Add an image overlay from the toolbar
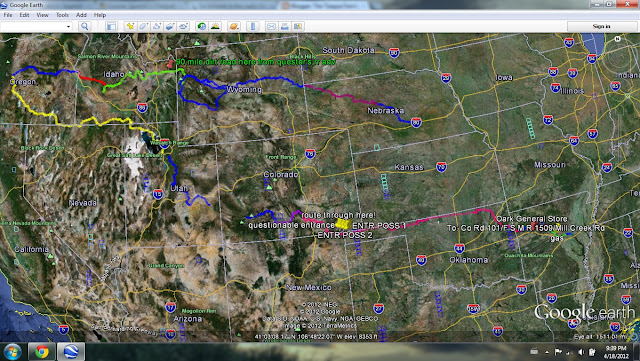Screen dimensions: 640x361 tap(170, 27)
